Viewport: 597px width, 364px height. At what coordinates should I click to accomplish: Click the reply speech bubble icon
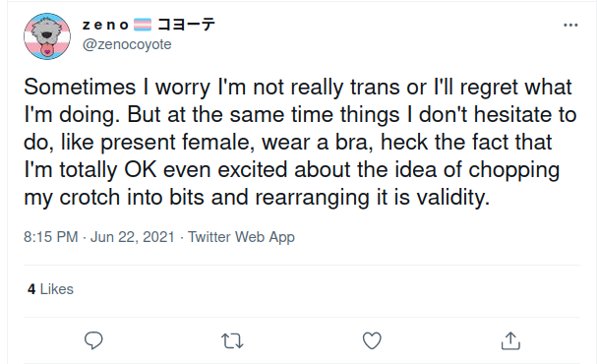coord(93,340)
